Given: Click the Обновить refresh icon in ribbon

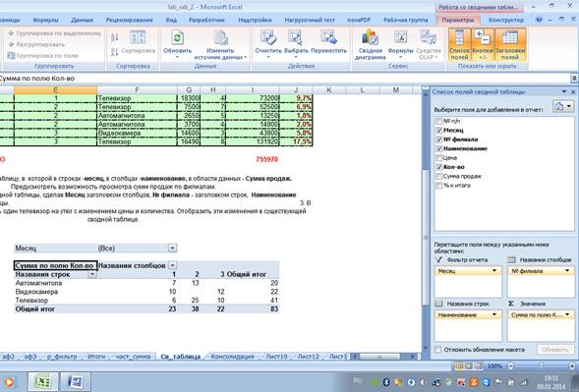Looking at the screenshot, I should click(x=177, y=38).
